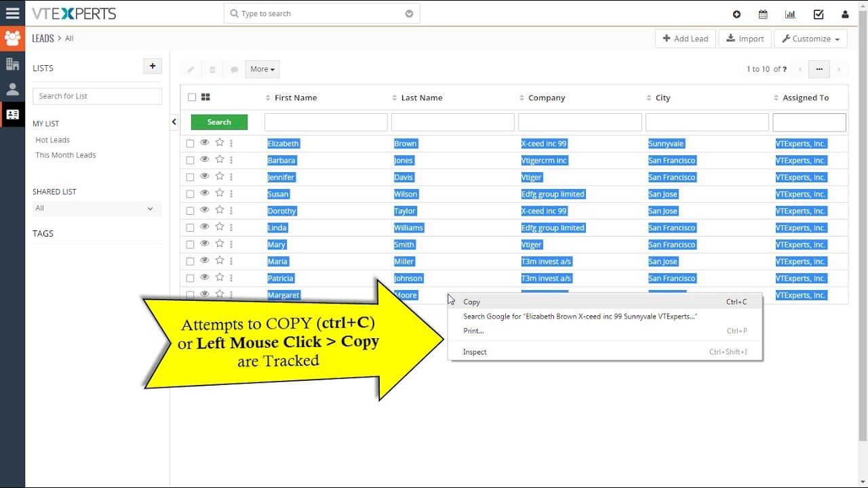868x488 pixels.
Task: Open the user profile icon
Action: pyautogui.click(x=845, y=14)
